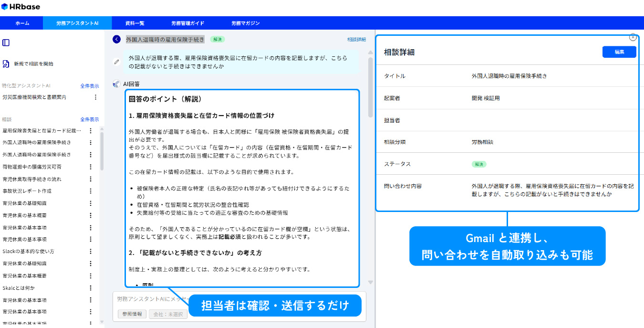
Task: Open the 労務管理ガイド tab
Action: (187, 23)
